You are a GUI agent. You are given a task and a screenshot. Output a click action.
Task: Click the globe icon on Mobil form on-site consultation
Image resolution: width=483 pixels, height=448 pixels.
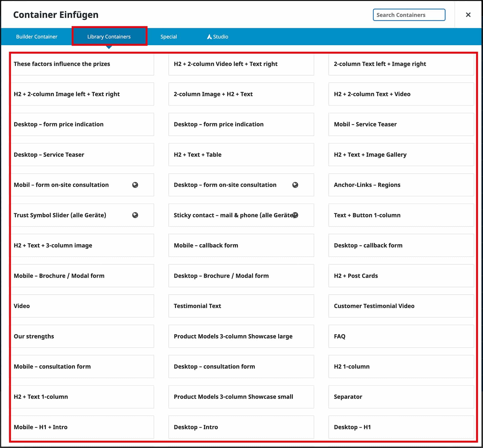[x=135, y=185]
